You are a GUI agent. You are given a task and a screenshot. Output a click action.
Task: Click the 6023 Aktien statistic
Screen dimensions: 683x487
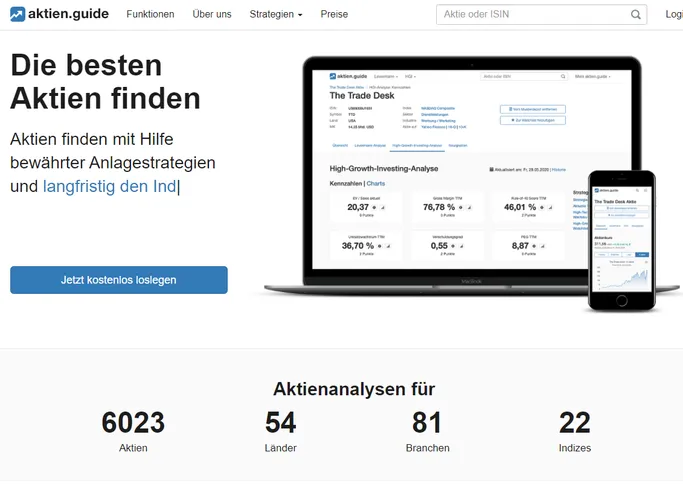133,431
